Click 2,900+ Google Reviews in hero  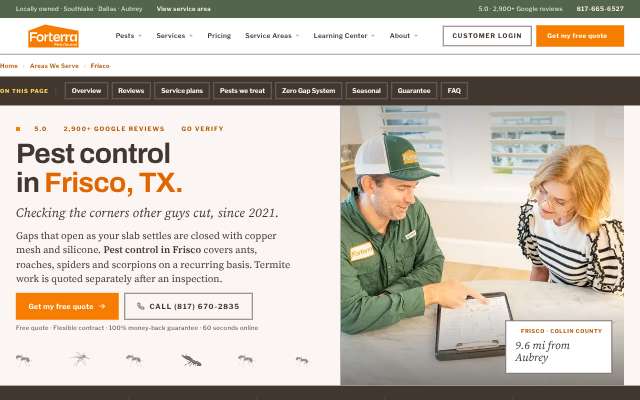pos(114,129)
